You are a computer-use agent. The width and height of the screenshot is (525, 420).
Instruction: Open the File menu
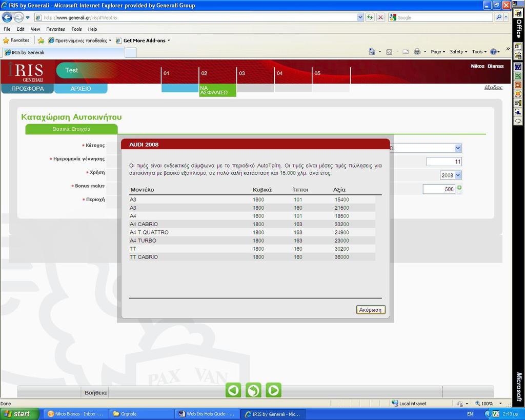[x=7, y=29]
